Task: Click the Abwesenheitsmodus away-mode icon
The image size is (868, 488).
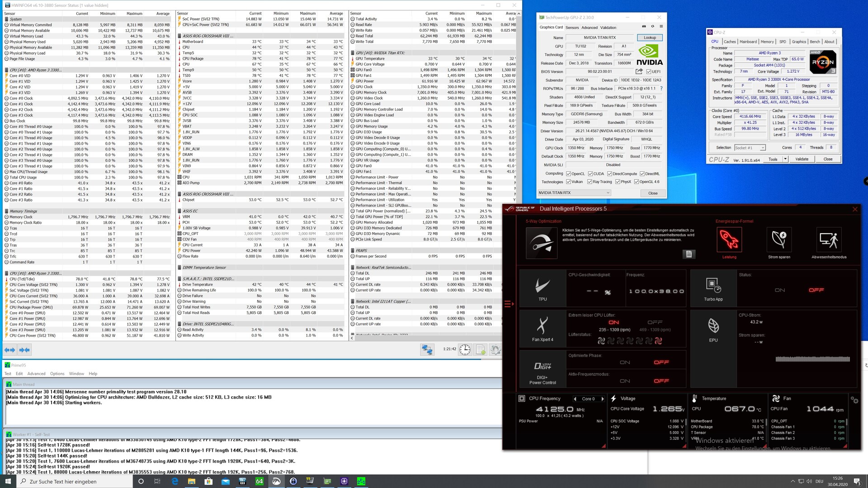Action: click(x=829, y=240)
